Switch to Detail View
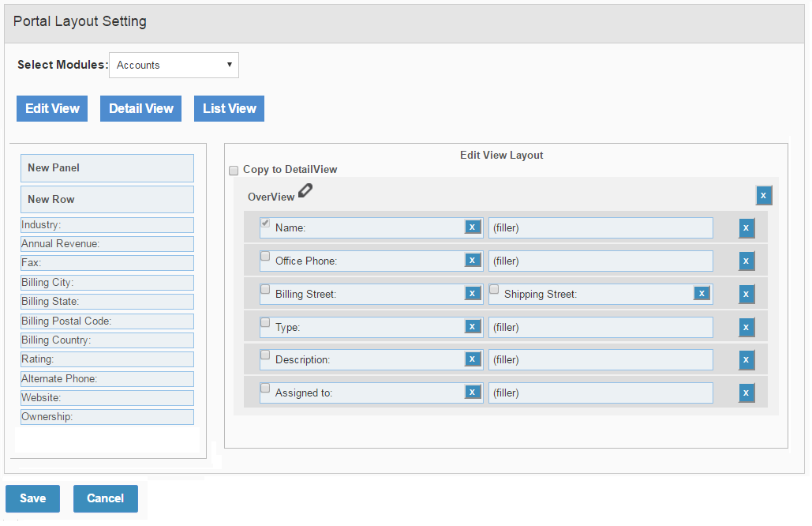812x526 pixels. (x=140, y=108)
